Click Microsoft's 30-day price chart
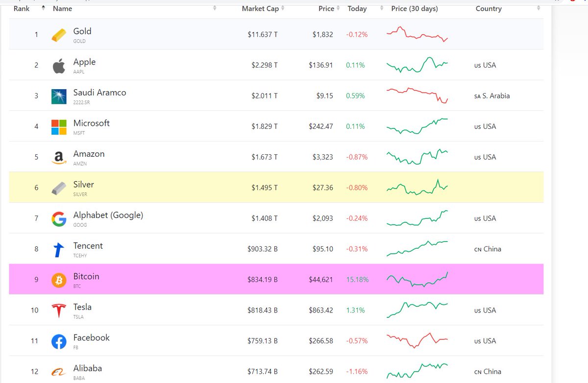This screenshot has height=383, width=588. click(x=417, y=126)
